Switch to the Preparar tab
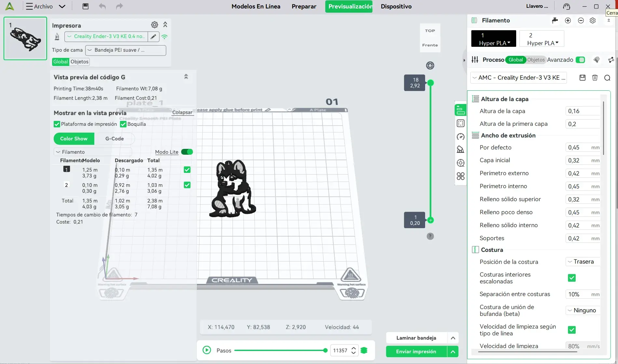The height and width of the screenshot is (364, 618). tap(304, 6)
